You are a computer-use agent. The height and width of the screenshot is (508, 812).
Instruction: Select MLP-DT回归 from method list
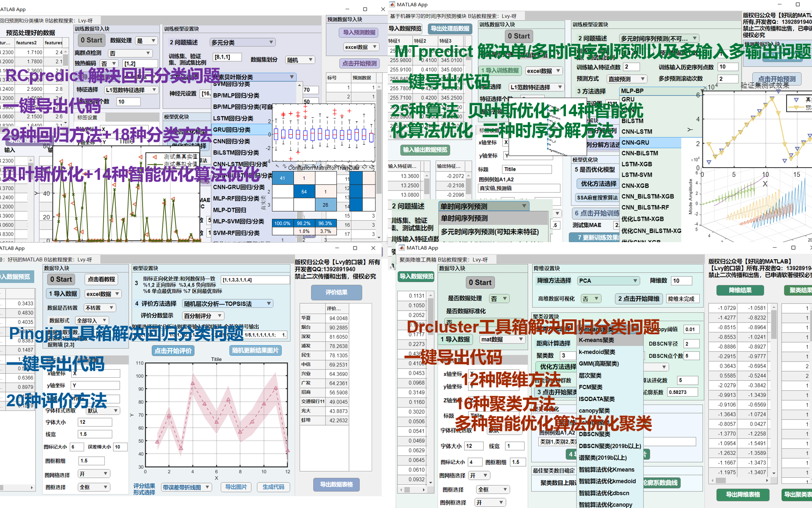[x=229, y=210]
